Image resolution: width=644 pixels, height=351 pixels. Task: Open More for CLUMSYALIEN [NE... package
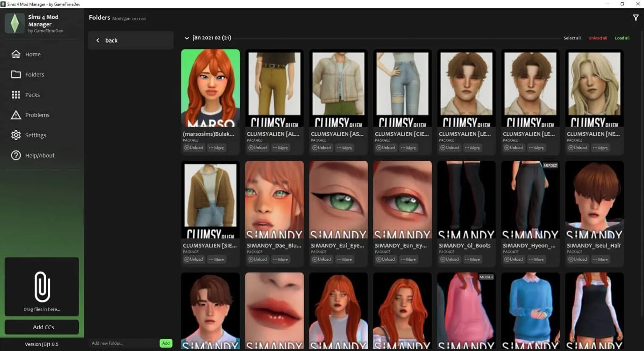pos(600,148)
